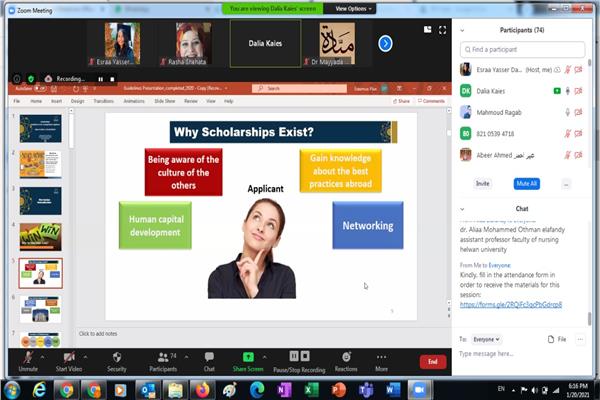This screenshot has width=600, height=400.
Task: Toggle Mahmoud Ragab's microphone icon
Action: click(x=567, y=112)
